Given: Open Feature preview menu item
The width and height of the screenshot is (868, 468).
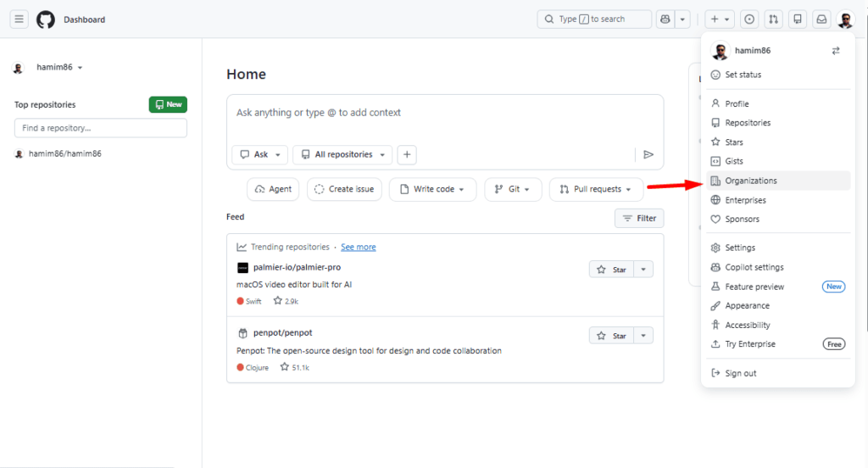Looking at the screenshot, I should (x=778, y=287).
